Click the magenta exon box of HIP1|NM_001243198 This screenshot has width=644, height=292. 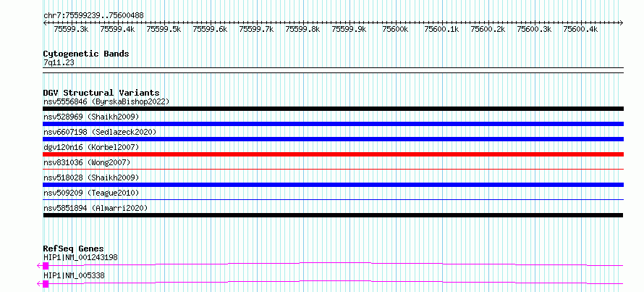[46, 266]
